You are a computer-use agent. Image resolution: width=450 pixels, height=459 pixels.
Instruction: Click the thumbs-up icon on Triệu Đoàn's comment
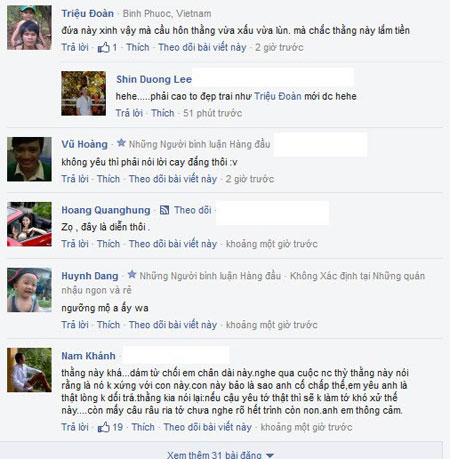103,47
